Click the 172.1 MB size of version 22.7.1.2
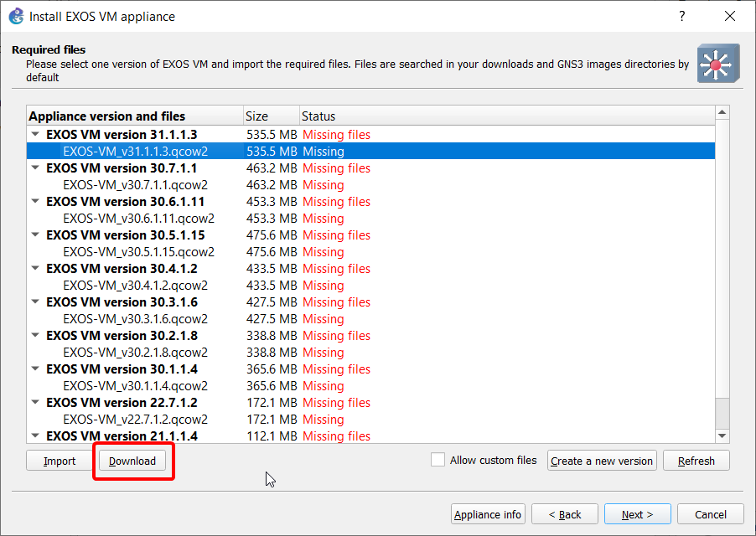This screenshot has height=536, width=756. [x=272, y=402]
